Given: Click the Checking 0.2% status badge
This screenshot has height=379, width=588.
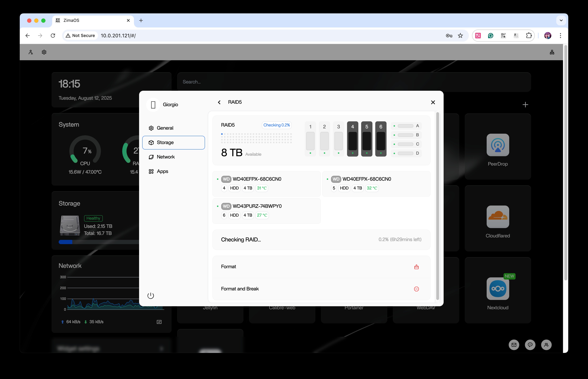Looking at the screenshot, I should click(x=277, y=125).
